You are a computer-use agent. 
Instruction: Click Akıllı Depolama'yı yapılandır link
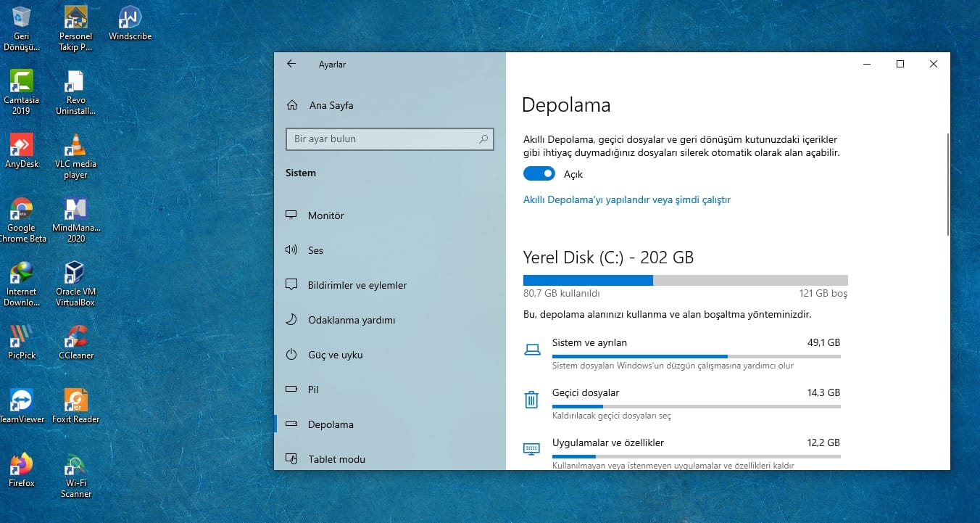coord(627,199)
